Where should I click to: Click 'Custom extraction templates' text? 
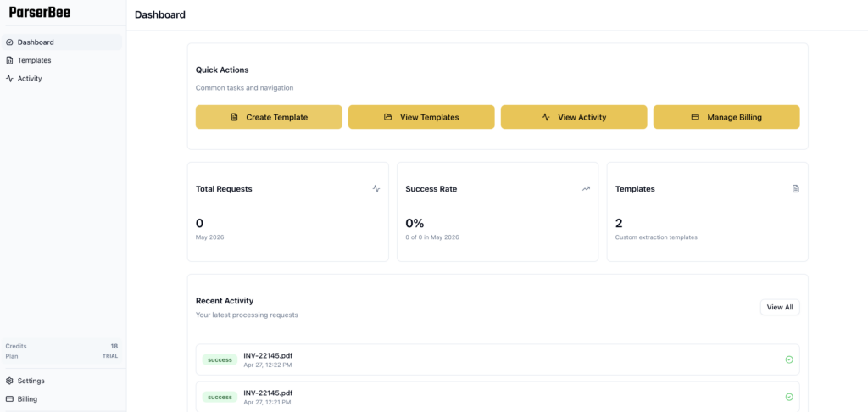coord(657,237)
